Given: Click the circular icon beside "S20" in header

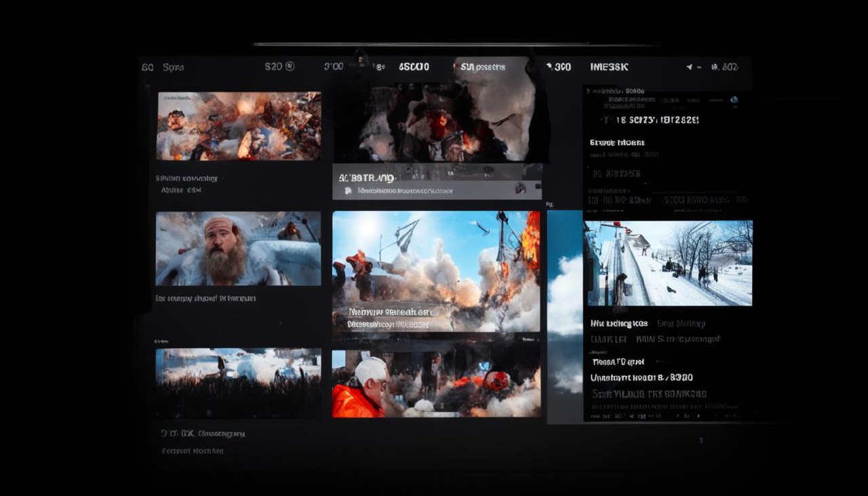Looking at the screenshot, I should (x=290, y=66).
